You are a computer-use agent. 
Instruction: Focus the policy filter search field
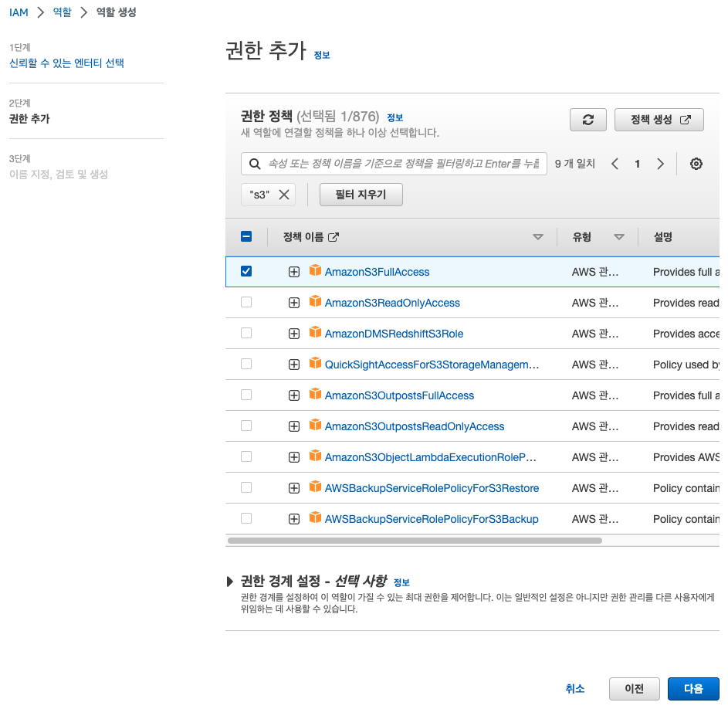(394, 164)
